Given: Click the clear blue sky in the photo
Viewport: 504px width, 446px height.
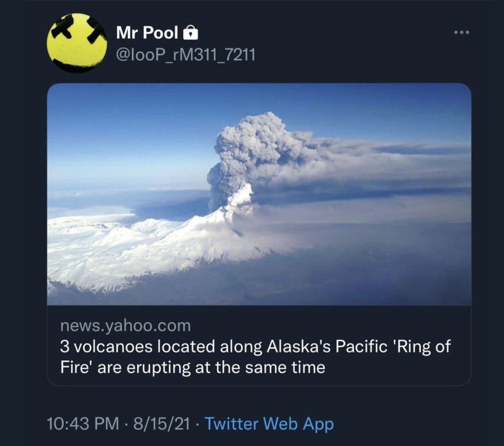Looking at the screenshot, I should 129,120.
